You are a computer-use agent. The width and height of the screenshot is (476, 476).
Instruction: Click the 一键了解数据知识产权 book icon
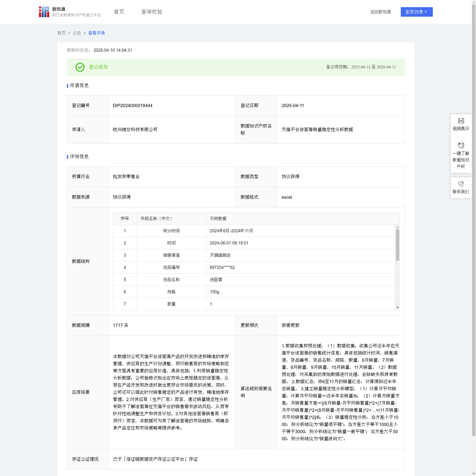[461, 145]
